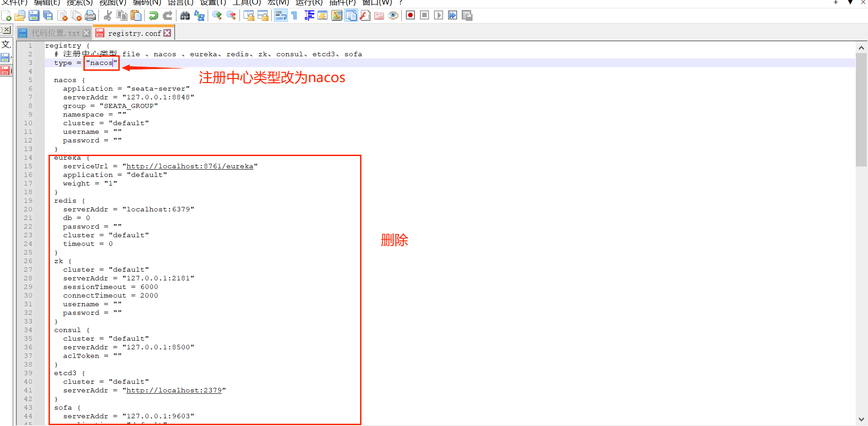This screenshot has height=426, width=868.
Task: Toggle word wrap
Action: [281, 16]
